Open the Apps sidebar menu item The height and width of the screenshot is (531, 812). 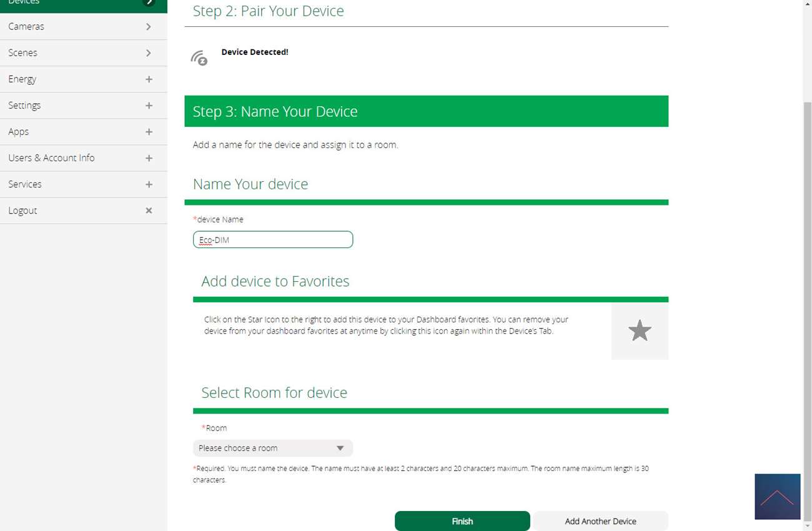point(19,132)
